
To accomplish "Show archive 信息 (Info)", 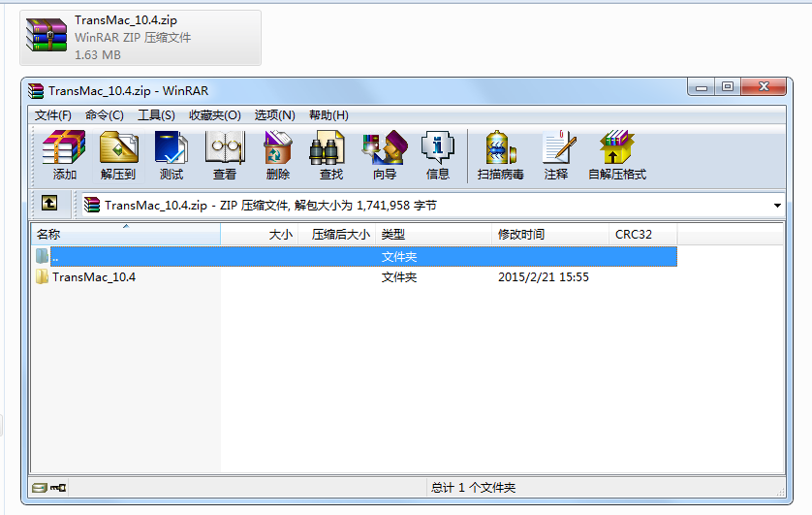I will (x=438, y=155).
